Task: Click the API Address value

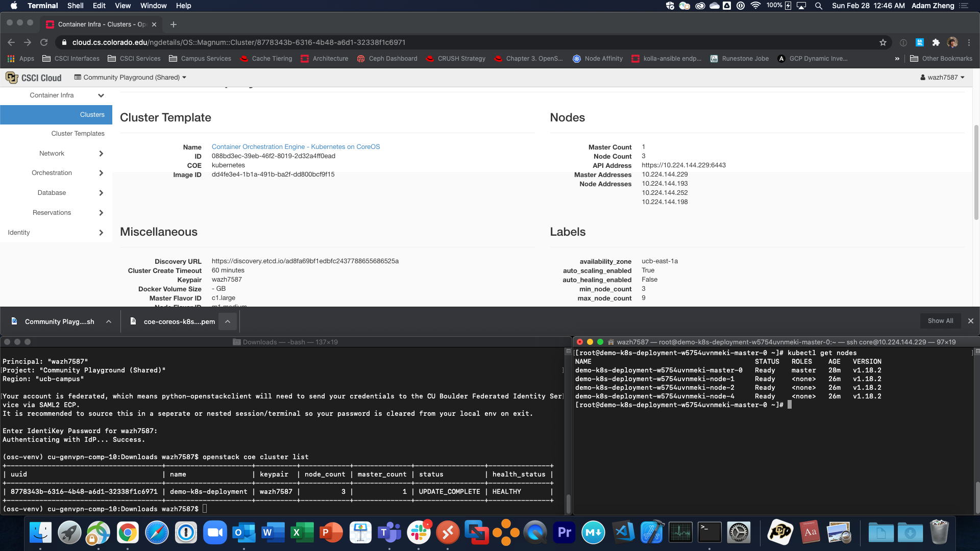Action: point(683,165)
